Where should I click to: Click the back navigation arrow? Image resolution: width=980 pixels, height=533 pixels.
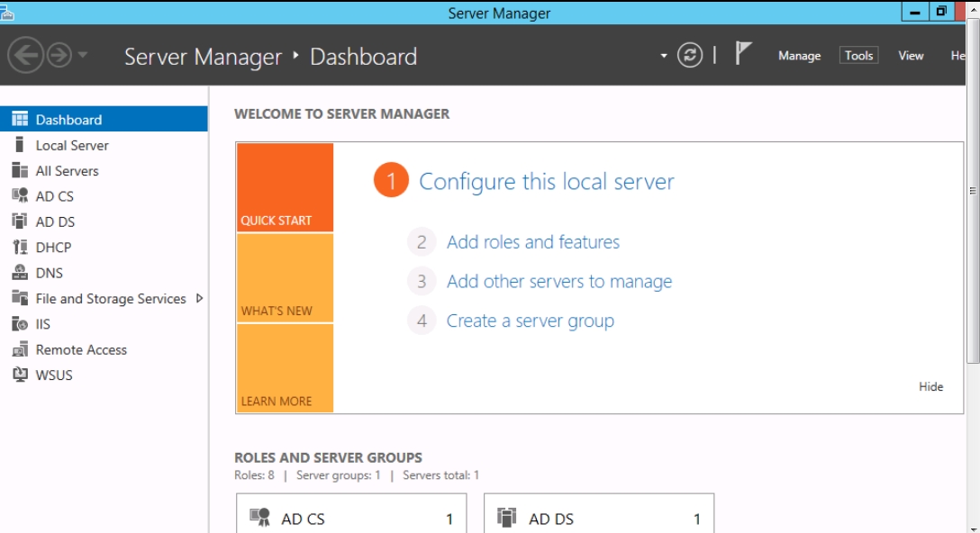(25, 56)
